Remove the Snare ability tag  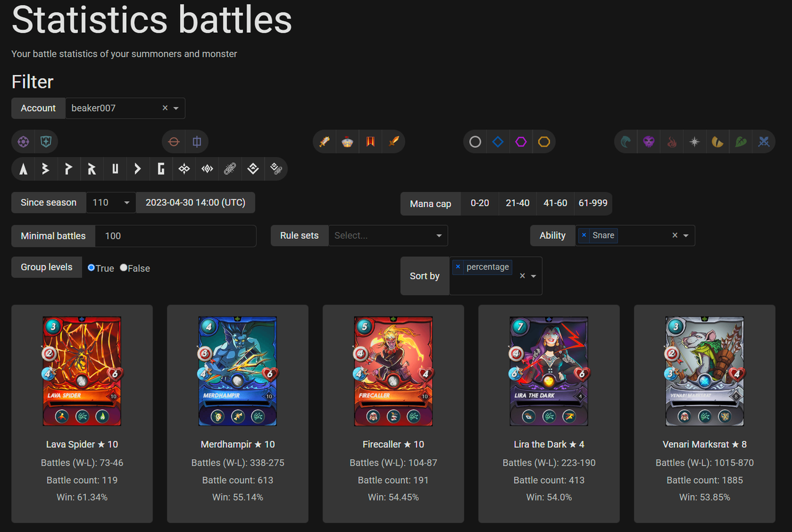click(x=583, y=235)
